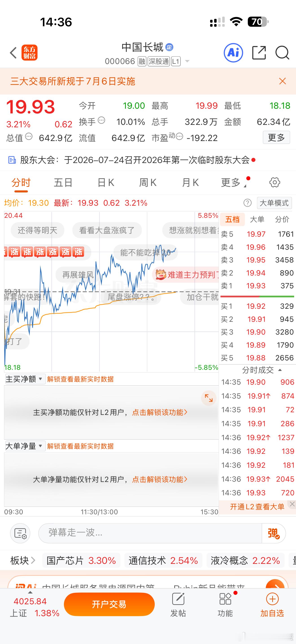The width and height of the screenshot is (296, 644).
Task: Tap the 三大交易所新规于7月6日实施 banner text
Action: coord(73,81)
